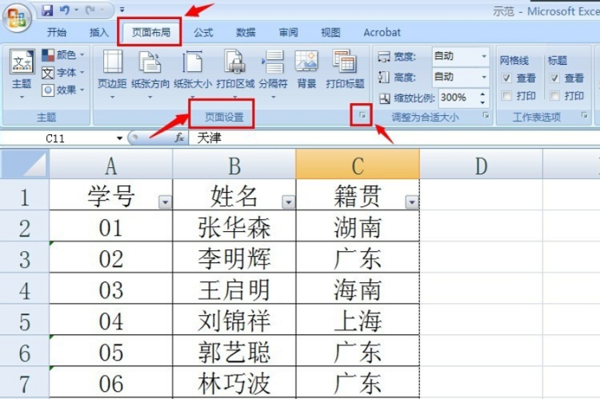Click cell containing 湖南

point(357,226)
